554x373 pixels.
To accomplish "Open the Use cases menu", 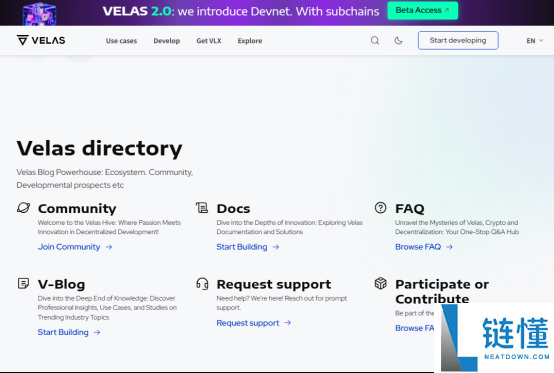I will coord(121,41).
